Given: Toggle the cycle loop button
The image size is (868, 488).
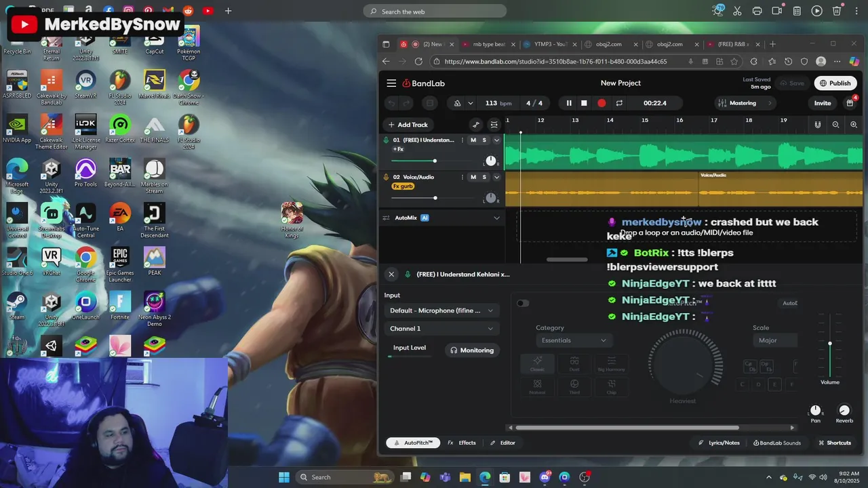Looking at the screenshot, I should (619, 103).
